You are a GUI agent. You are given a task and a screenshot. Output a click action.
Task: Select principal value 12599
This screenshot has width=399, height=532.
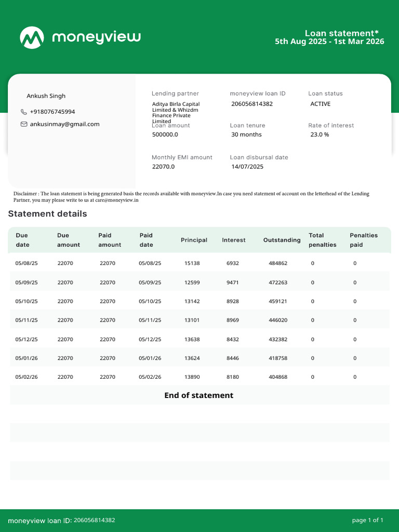(192, 282)
